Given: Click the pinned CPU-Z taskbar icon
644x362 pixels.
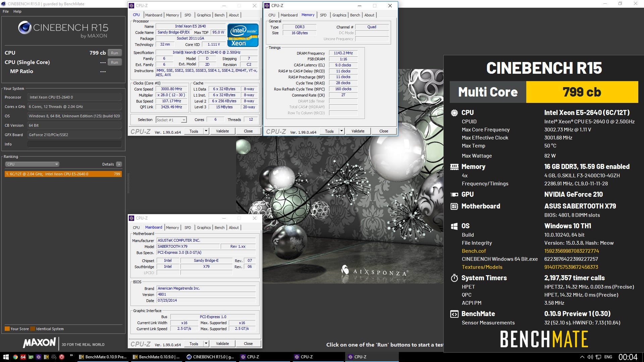Looking at the screenshot, I should coord(39,357).
